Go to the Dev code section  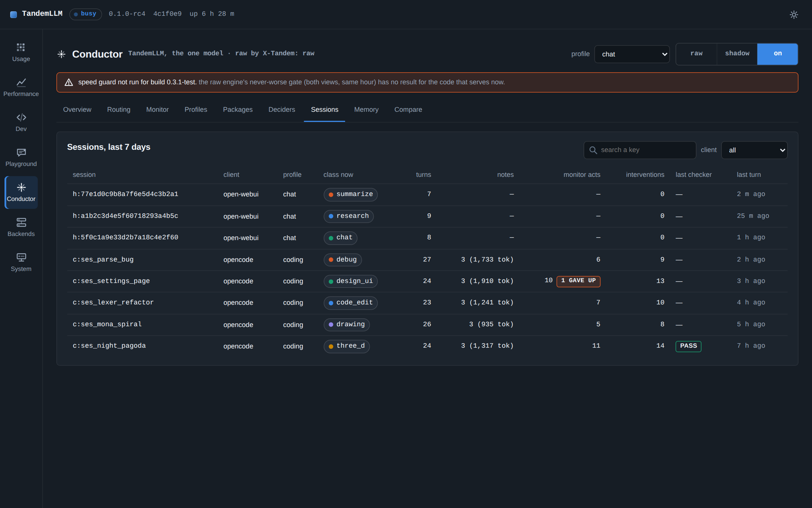click(21, 122)
